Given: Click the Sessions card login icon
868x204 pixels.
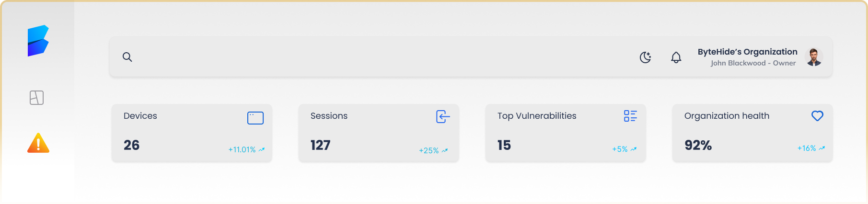Looking at the screenshot, I should [x=443, y=116].
